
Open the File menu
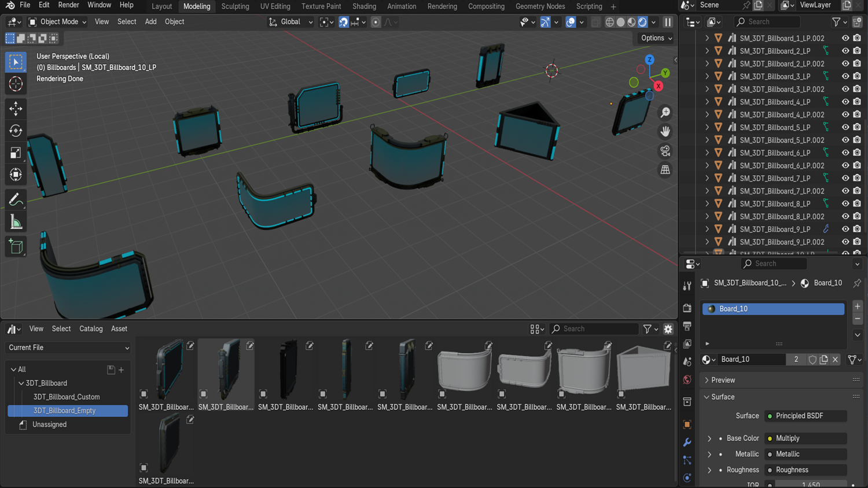(x=25, y=5)
